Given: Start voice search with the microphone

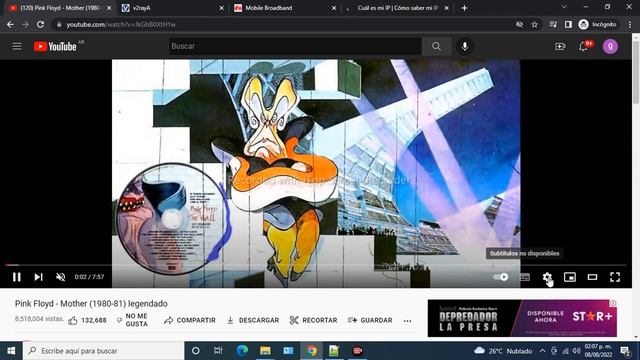Looking at the screenshot, I should pos(464,47).
